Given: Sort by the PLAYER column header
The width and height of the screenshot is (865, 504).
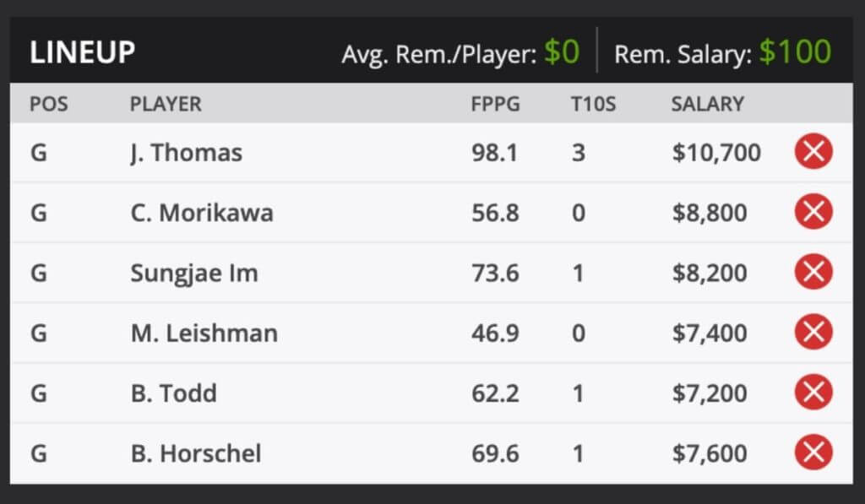Looking at the screenshot, I should pyautogui.click(x=166, y=104).
